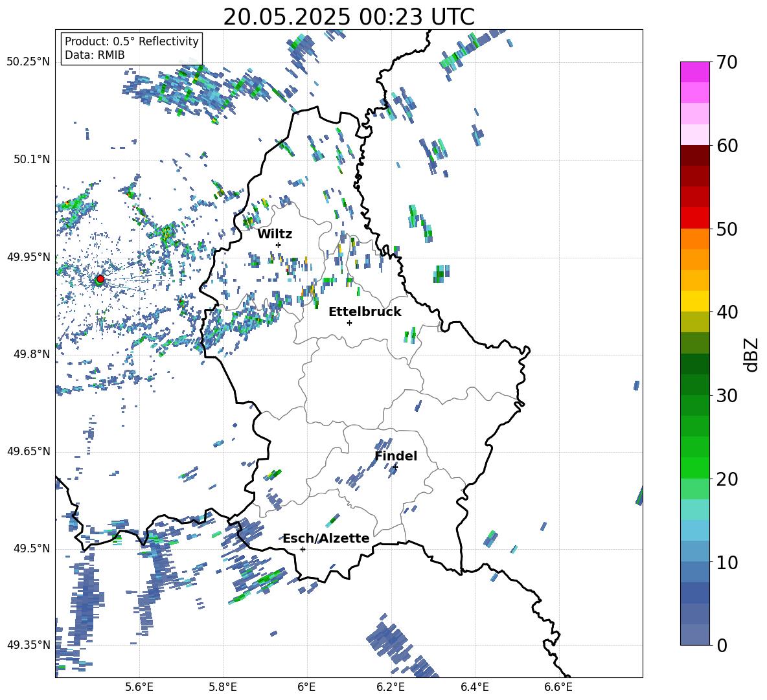Click the Esch/Alzette station cross marker
Screen dimensions: 767x700
point(303,549)
